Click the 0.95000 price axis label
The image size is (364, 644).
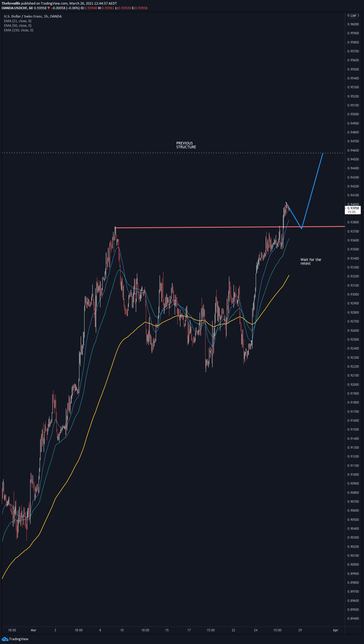[353, 114]
